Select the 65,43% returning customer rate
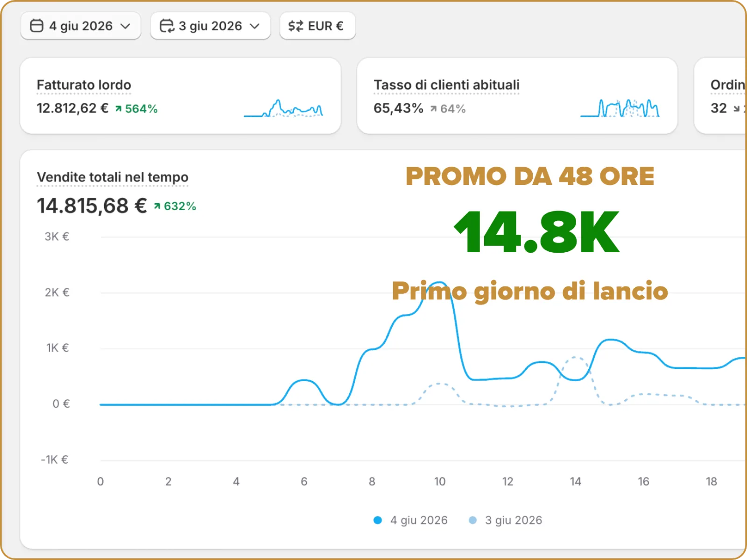747x560 pixels. pos(398,108)
